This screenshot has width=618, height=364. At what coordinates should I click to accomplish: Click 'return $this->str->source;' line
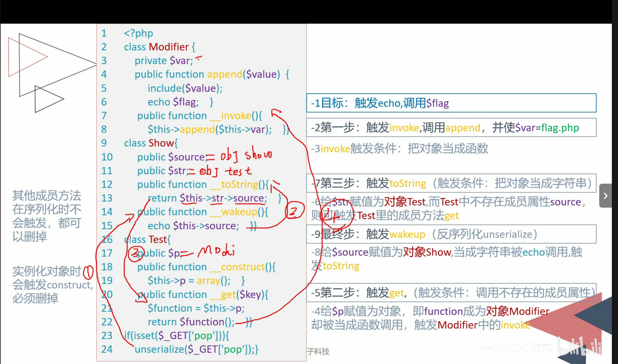point(215,198)
